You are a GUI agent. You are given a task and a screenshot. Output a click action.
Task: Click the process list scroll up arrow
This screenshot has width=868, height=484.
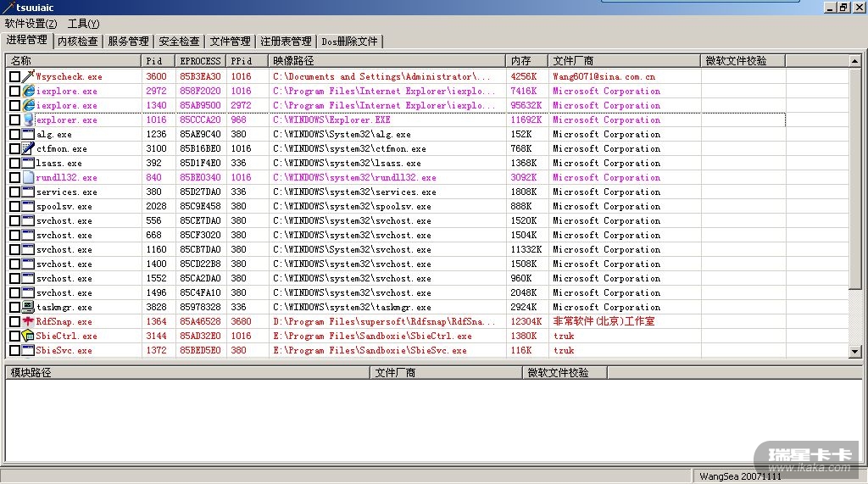click(854, 61)
